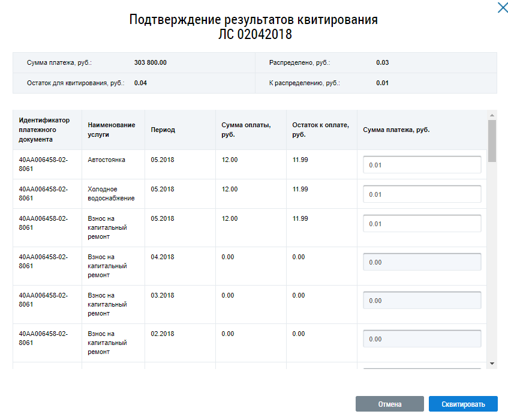Click the payment field for капитальный ремонт 05.2018
This screenshot has width=508, height=420.
click(422, 224)
